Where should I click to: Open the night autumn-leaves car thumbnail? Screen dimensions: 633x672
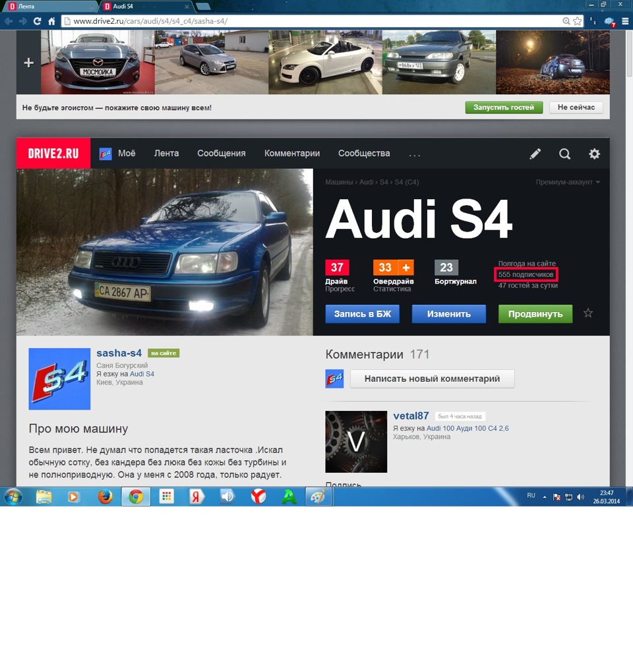click(553, 62)
